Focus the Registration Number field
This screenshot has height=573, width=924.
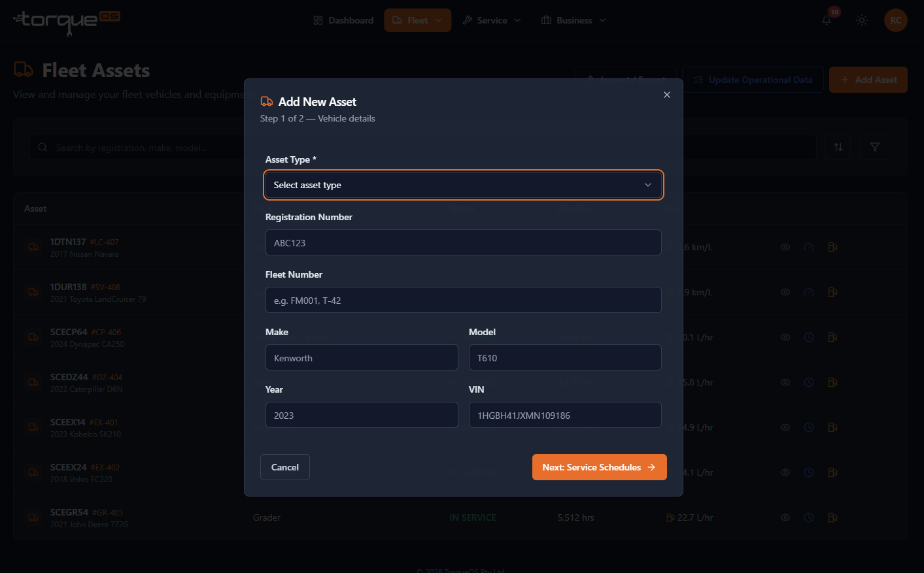pos(463,242)
